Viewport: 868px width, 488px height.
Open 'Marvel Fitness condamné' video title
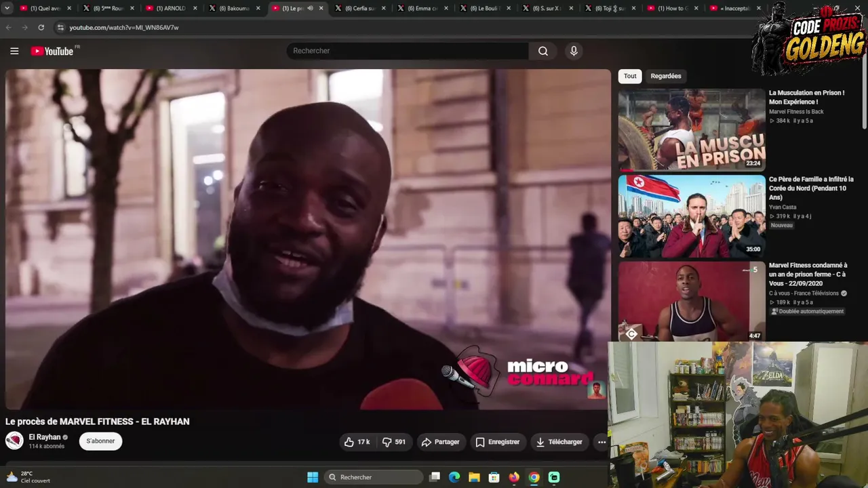(x=808, y=274)
